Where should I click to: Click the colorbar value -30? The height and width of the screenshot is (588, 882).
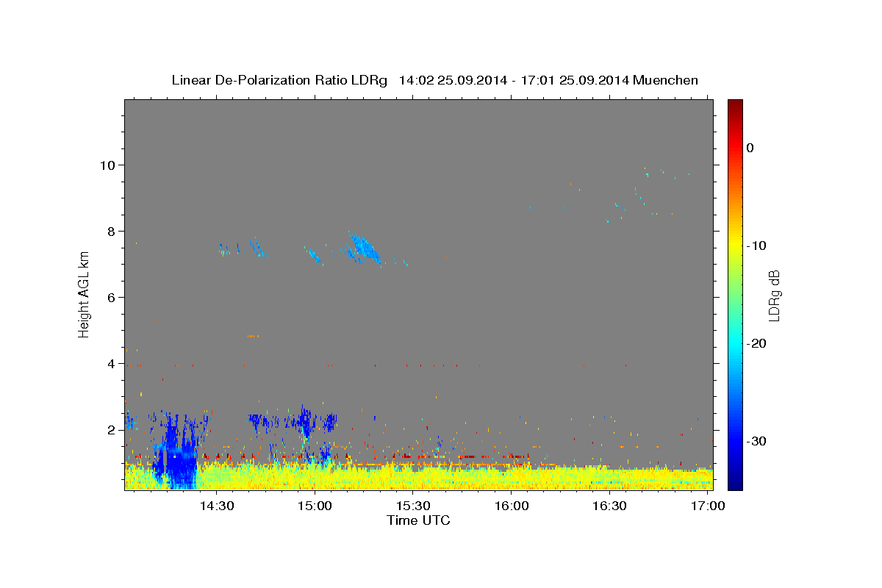click(x=758, y=441)
